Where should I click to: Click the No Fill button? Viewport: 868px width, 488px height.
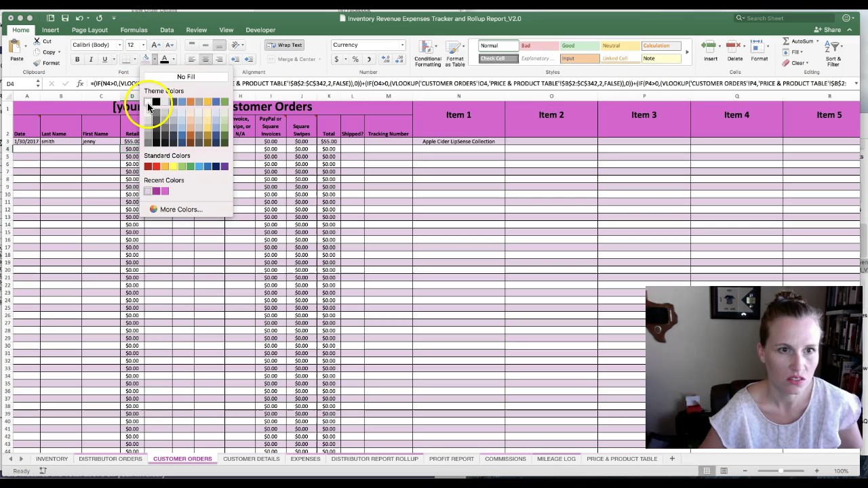coord(186,77)
